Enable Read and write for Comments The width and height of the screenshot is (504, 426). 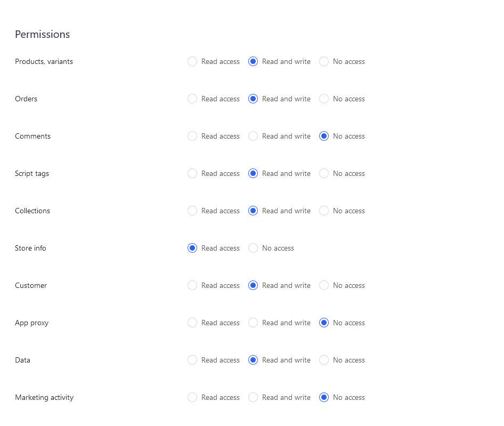coord(253,136)
